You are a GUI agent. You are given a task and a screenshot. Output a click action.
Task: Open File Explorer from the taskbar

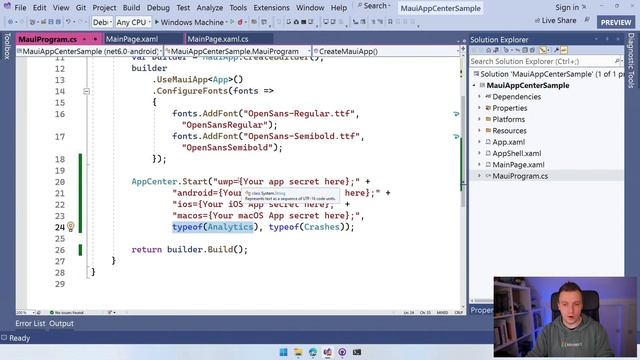pos(298,352)
